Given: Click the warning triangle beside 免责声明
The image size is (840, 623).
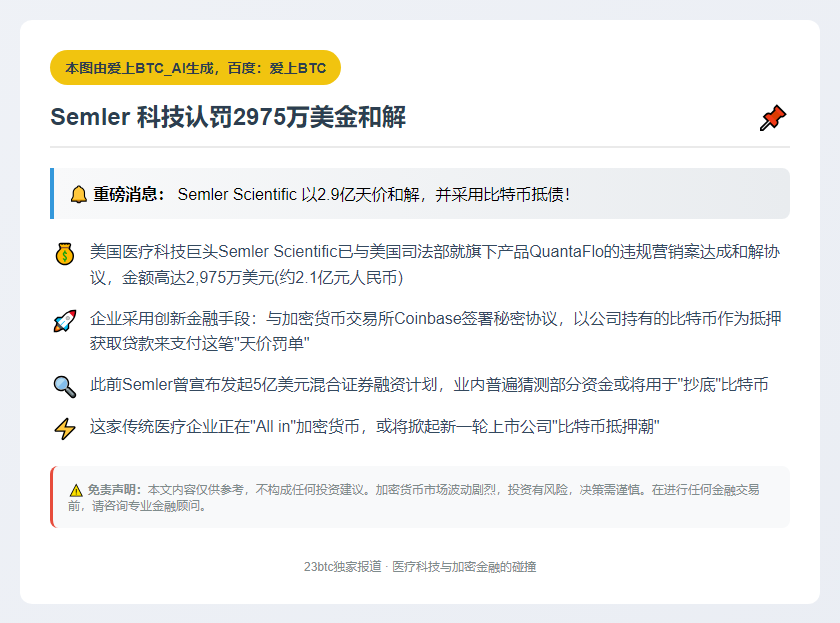Looking at the screenshot, I should coord(76,490).
